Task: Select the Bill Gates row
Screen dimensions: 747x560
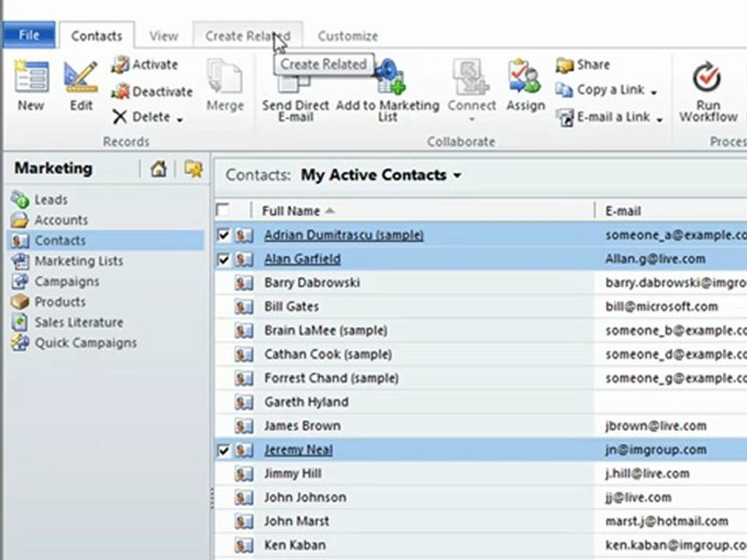Action: coord(481,306)
